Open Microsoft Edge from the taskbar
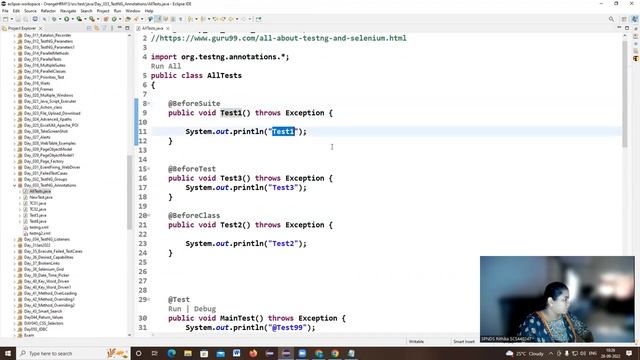Viewport: 640px width, 360px height. [x=171, y=353]
